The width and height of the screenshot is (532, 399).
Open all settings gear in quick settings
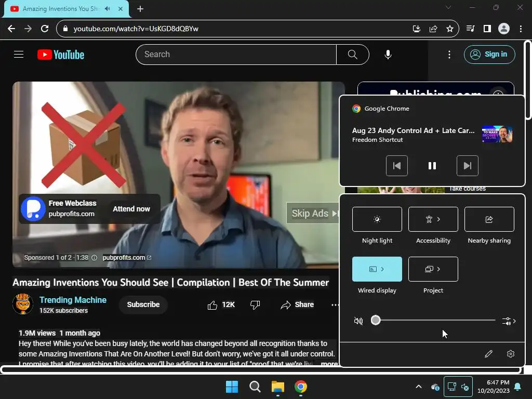[x=511, y=354]
